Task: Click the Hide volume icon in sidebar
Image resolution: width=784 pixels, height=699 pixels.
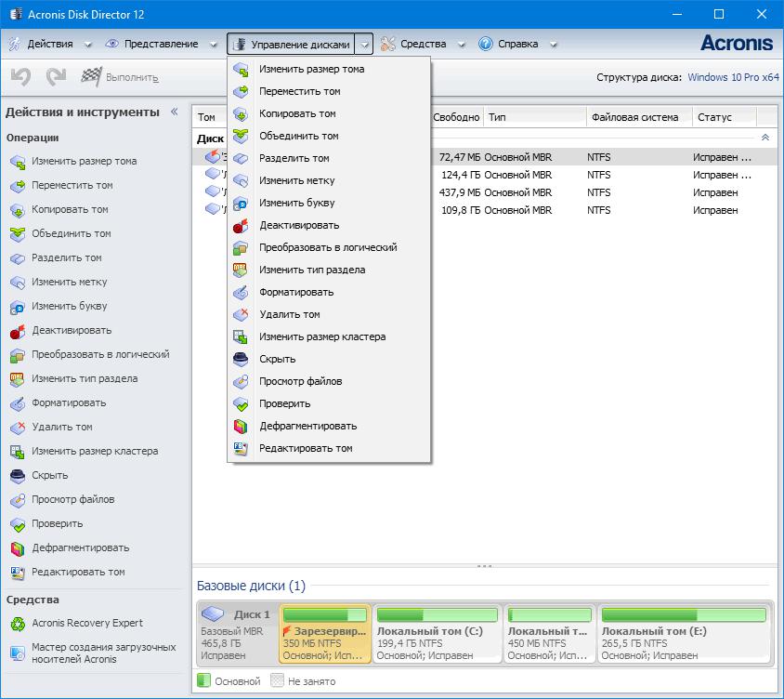Action: [17, 476]
